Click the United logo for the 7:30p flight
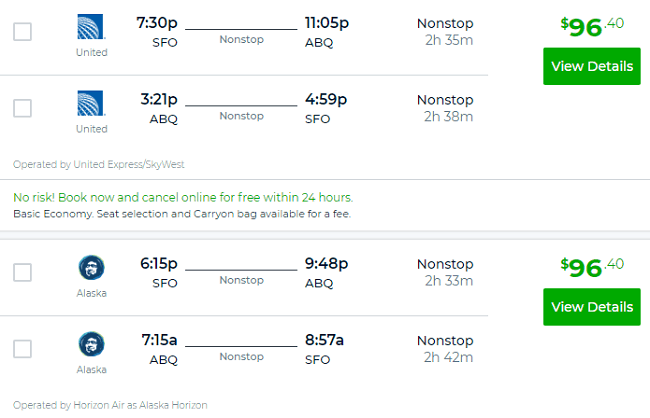Screen dimensions: 650x418 (x=91, y=27)
